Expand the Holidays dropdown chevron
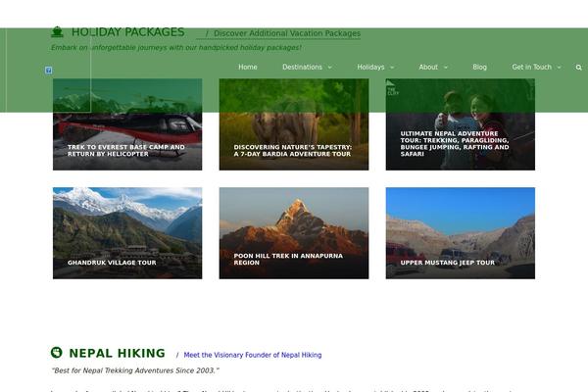 pyautogui.click(x=392, y=68)
